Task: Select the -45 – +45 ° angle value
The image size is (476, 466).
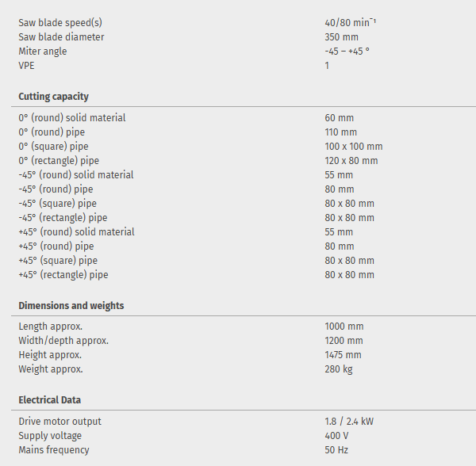Action: 347,52
